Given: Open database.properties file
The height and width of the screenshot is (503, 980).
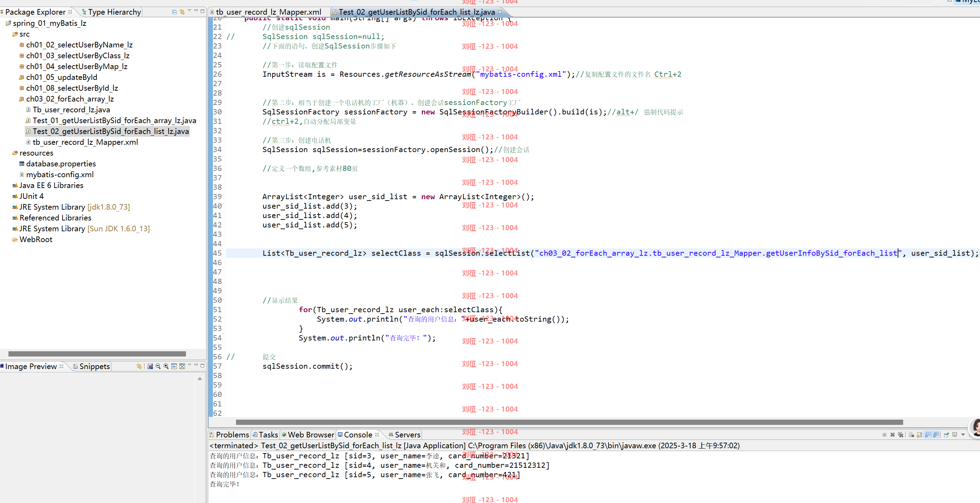Looking at the screenshot, I should click(x=58, y=164).
